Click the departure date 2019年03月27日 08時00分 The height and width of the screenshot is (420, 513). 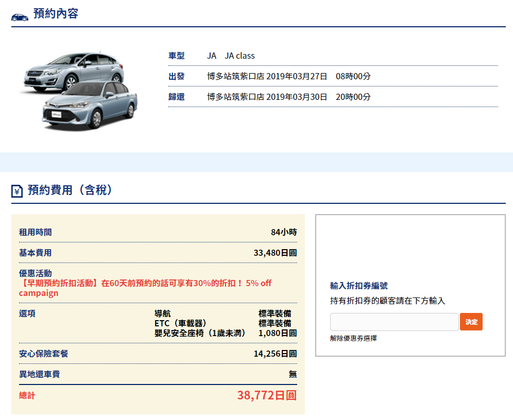point(318,77)
